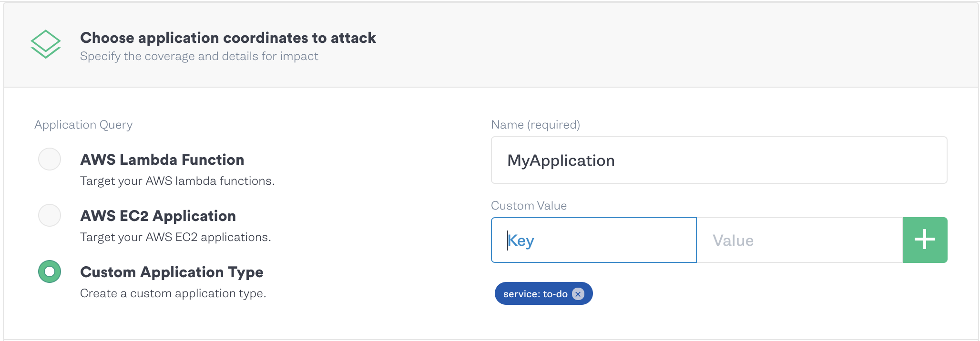Remove the service: to-do tag
Image resolution: width=980 pixels, height=341 pixels.
coord(578,294)
